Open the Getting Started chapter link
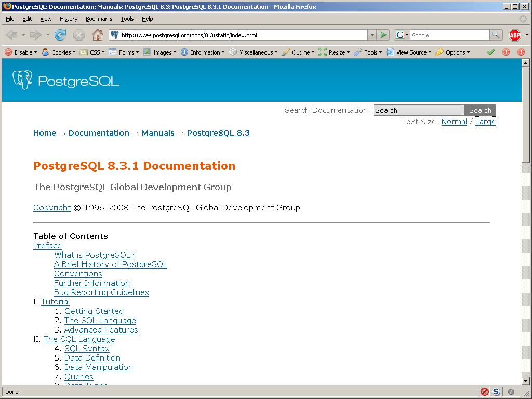Screen dimensions: 532x399 [94, 311]
